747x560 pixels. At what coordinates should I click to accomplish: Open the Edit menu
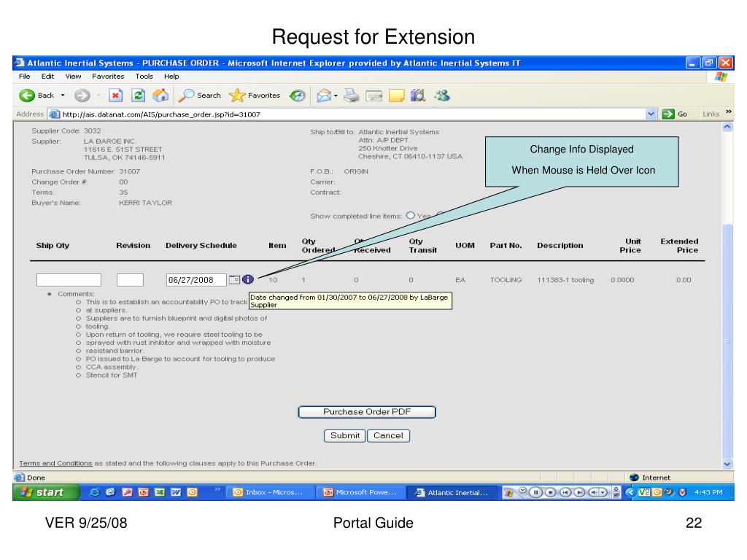coord(47,76)
